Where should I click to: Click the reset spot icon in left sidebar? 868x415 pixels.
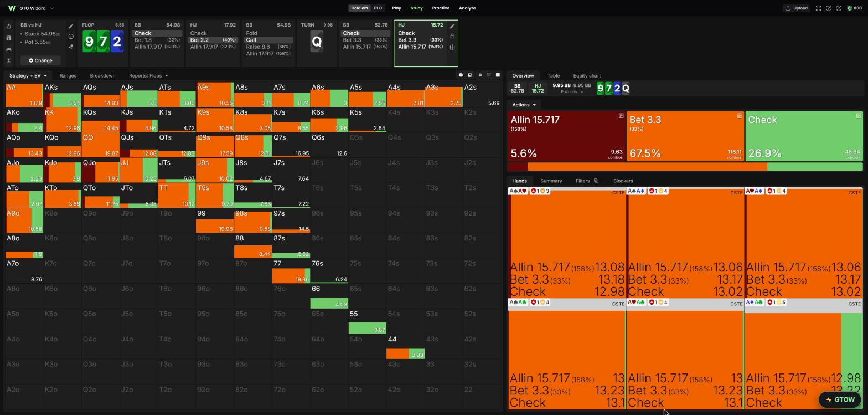(x=9, y=27)
